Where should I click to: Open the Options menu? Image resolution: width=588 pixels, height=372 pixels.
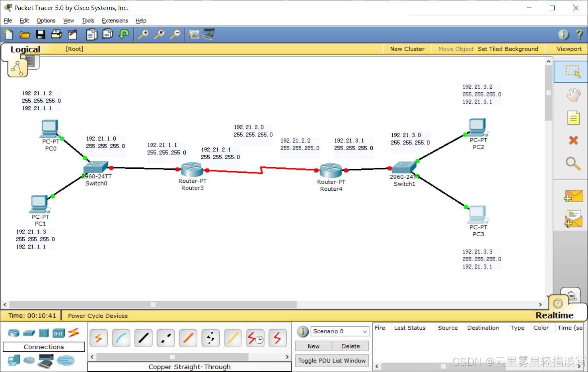tap(46, 21)
